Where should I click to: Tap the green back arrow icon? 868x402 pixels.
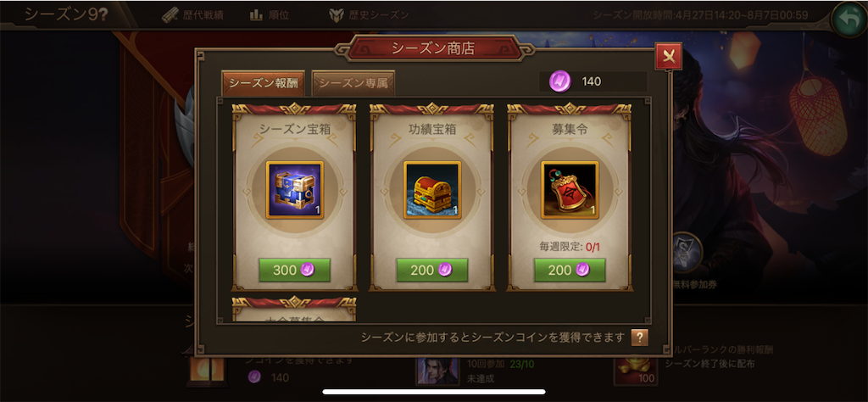pyautogui.click(x=849, y=18)
